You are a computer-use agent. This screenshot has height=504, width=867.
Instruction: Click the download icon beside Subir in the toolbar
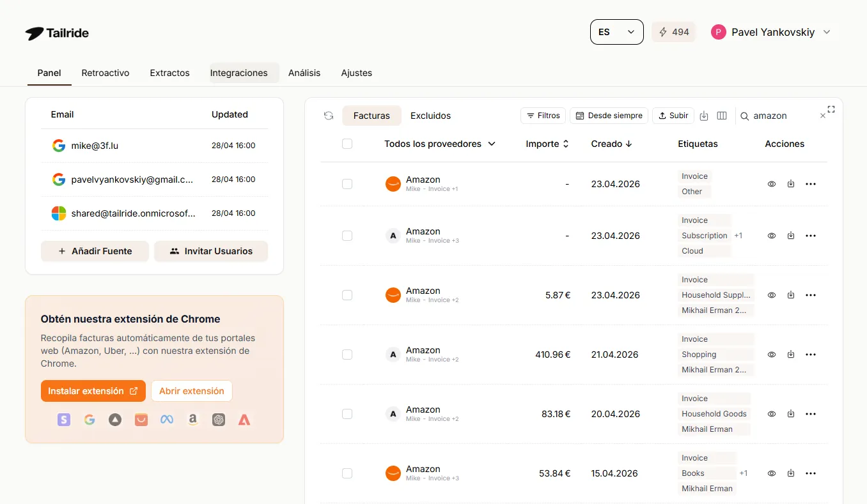[x=704, y=116]
